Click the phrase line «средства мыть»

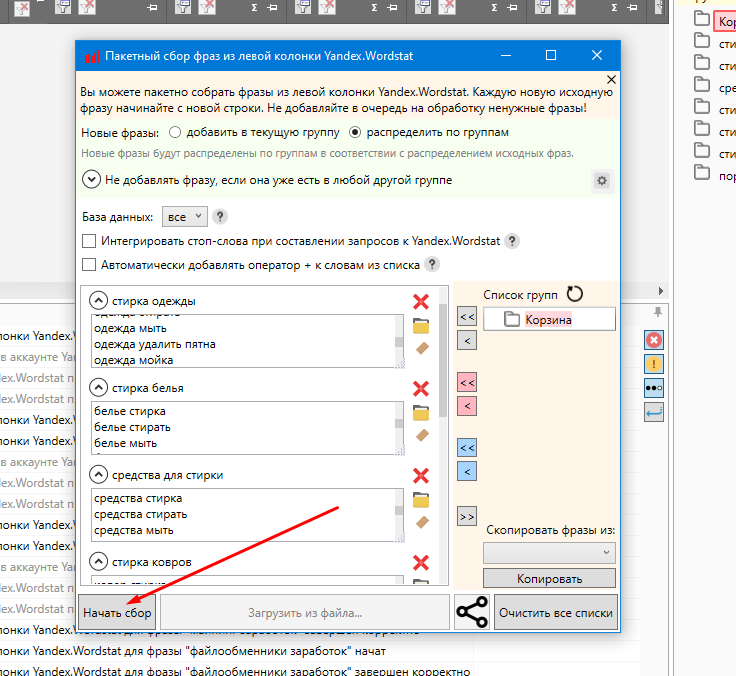tap(133, 530)
